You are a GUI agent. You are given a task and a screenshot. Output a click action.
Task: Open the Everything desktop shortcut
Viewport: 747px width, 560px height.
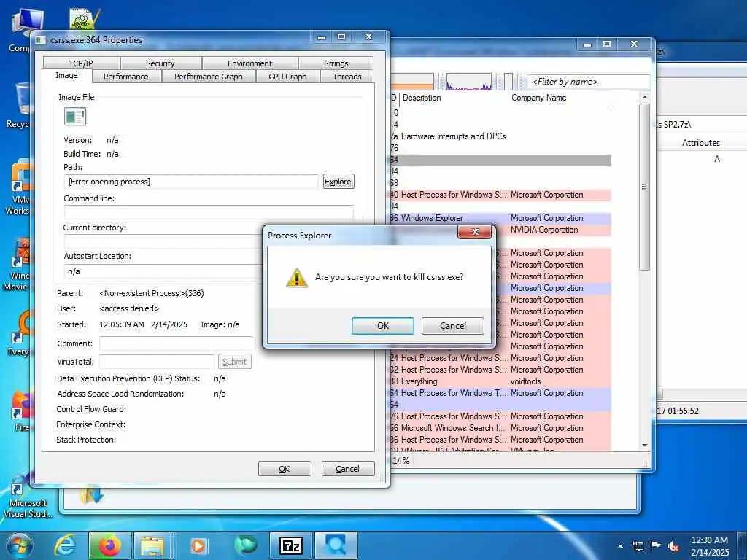pyautogui.click(x=19, y=333)
